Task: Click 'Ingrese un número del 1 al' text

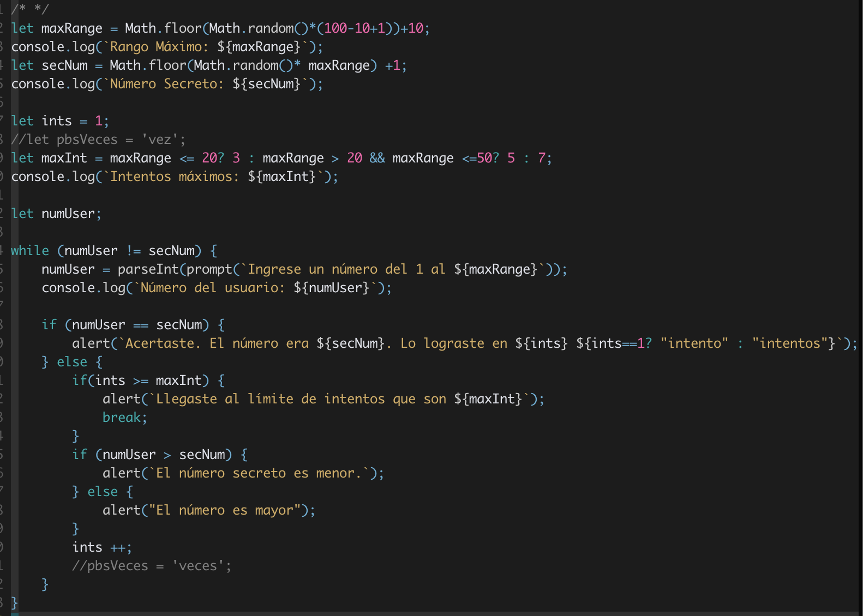Action: 347,269
